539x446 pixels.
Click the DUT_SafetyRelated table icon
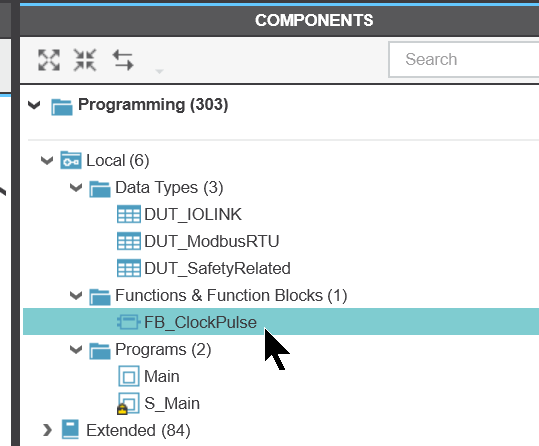pyautogui.click(x=129, y=268)
